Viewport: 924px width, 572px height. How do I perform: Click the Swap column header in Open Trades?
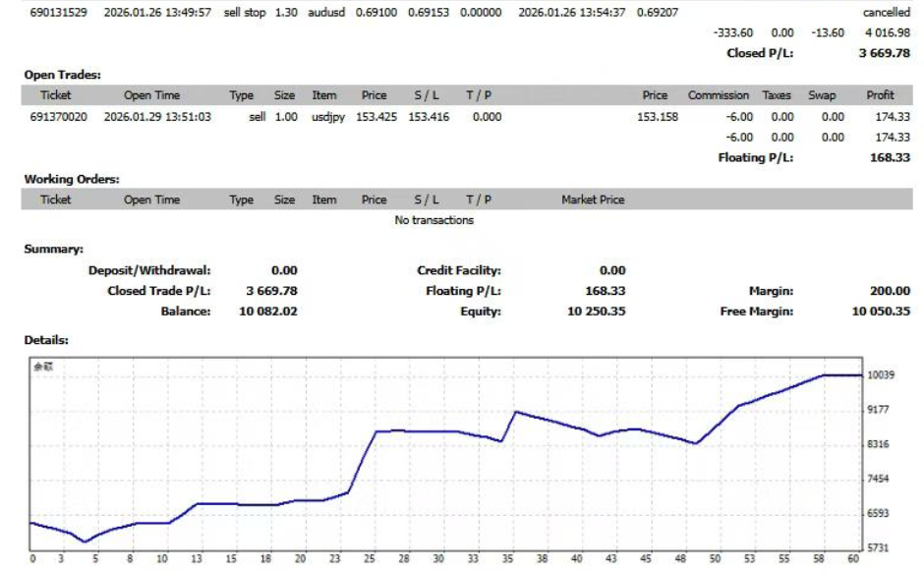[x=822, y=95]
